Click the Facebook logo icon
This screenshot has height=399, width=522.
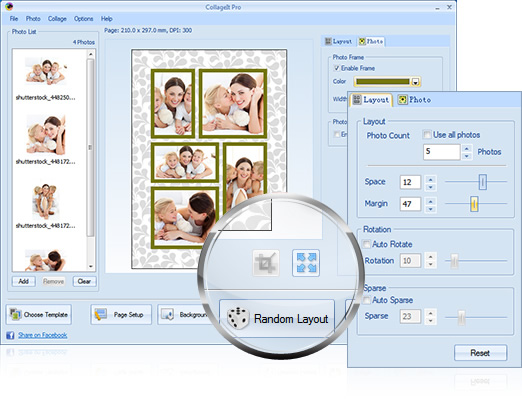click(10, 335)
